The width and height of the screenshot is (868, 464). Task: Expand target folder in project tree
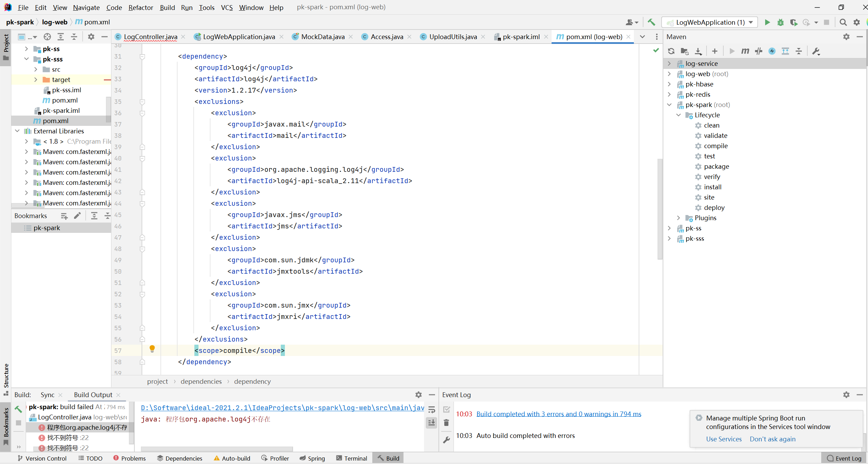[36, 80]
